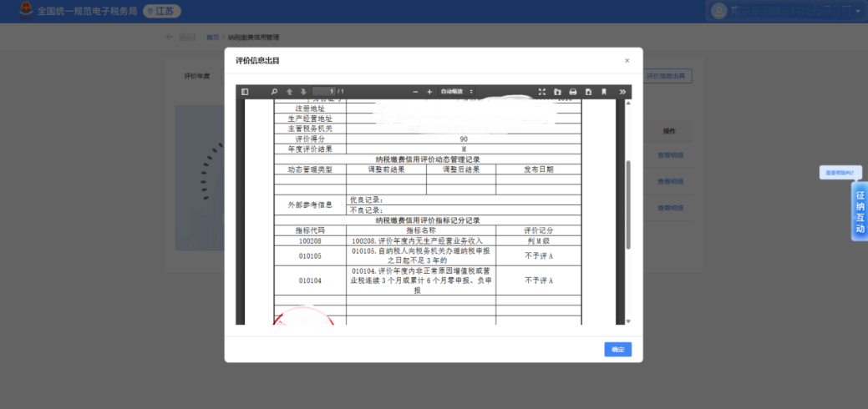Go to previous page in PDF
Viewport: 868px width, 409px height.
[288, 92]
